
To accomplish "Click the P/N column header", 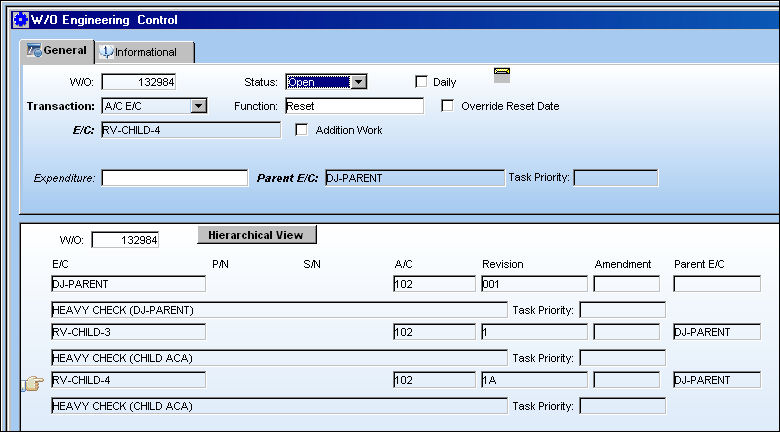I will click(220, 264).
